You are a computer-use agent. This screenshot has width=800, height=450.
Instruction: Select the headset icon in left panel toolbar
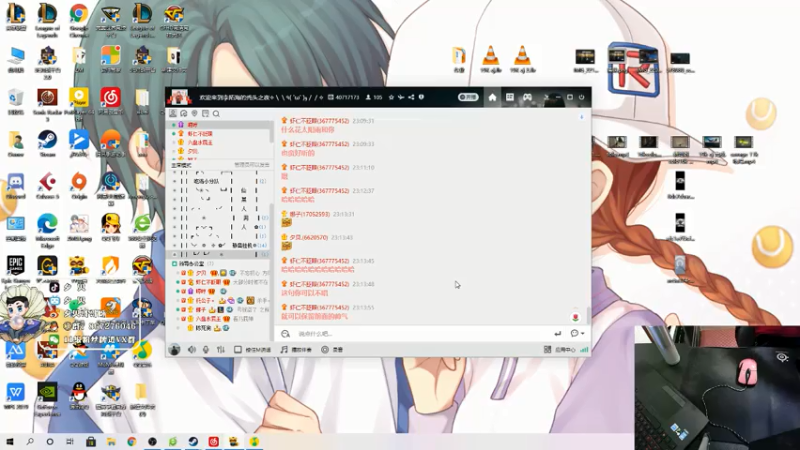184,114
